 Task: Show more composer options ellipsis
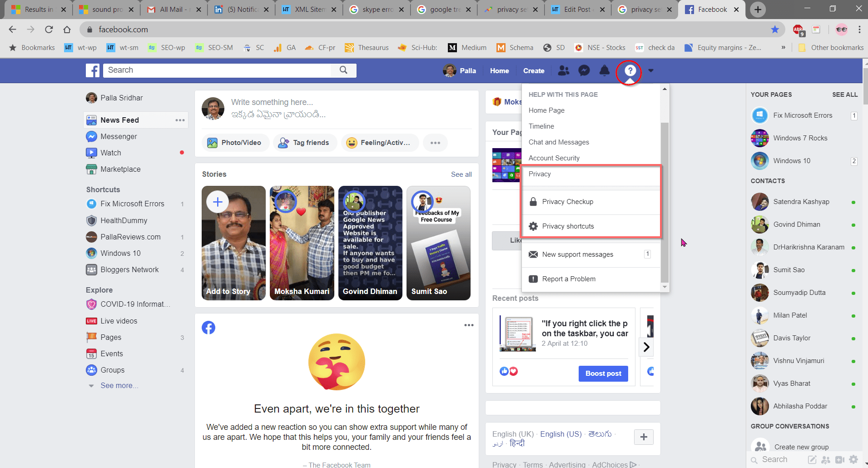point(435,143)
